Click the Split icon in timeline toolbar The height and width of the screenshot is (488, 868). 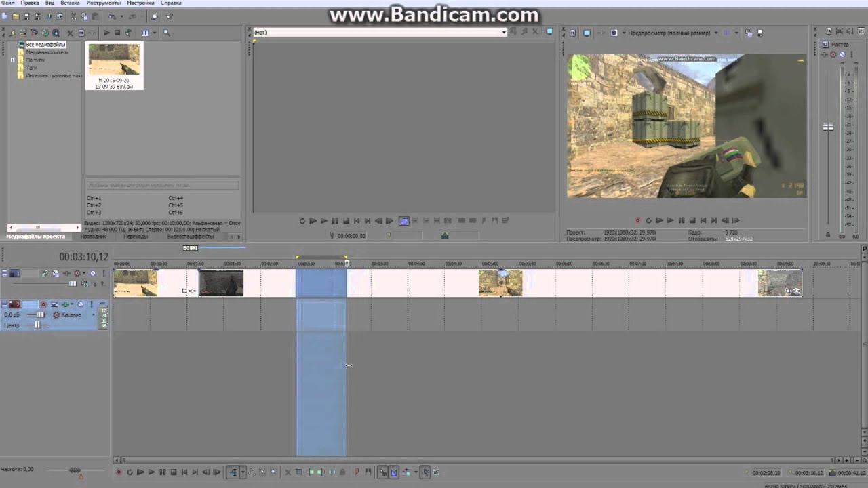coord(332,472)
